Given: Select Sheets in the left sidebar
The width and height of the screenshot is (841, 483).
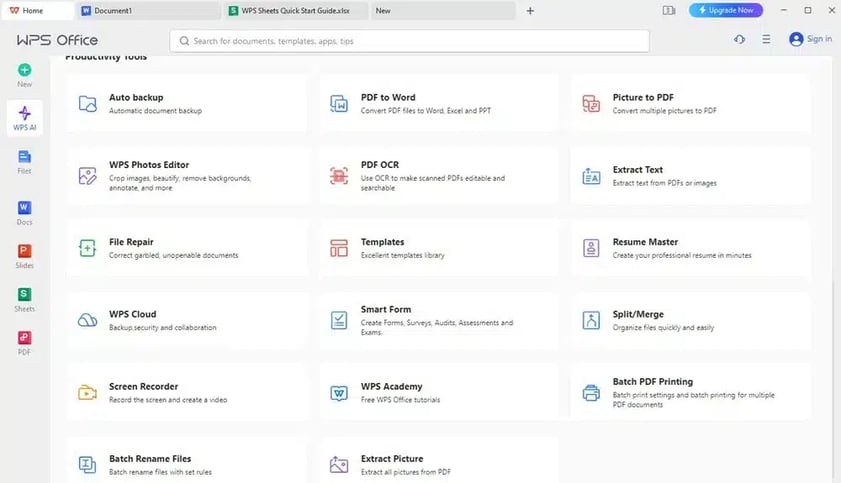Looking at the screenshot, I should pos(24,299).
